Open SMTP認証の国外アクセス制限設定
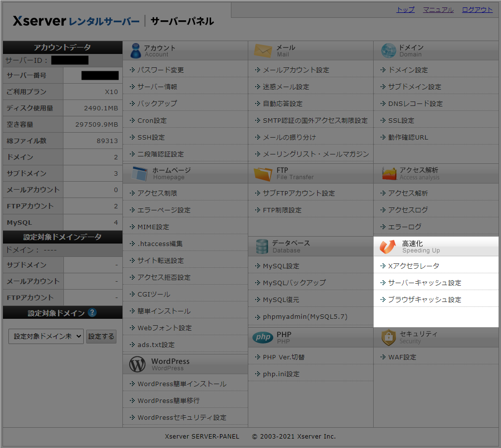The image size is (501, 448). [x=315, y=121]
